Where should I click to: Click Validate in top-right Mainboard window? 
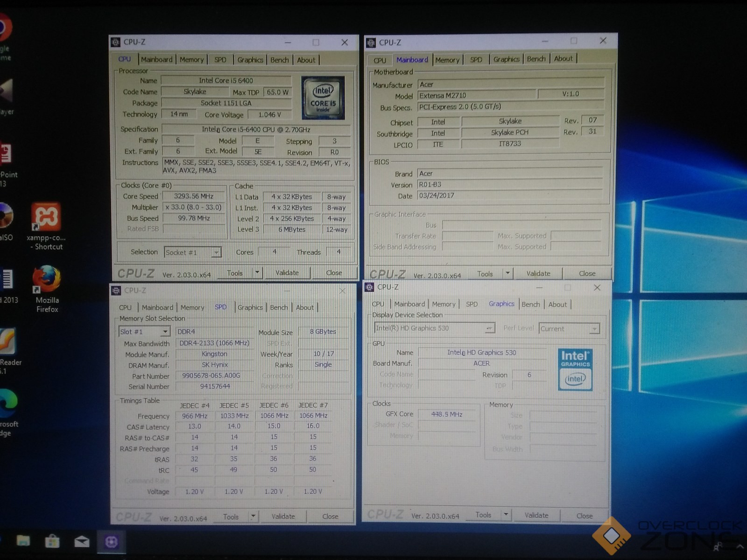(538, 273)
